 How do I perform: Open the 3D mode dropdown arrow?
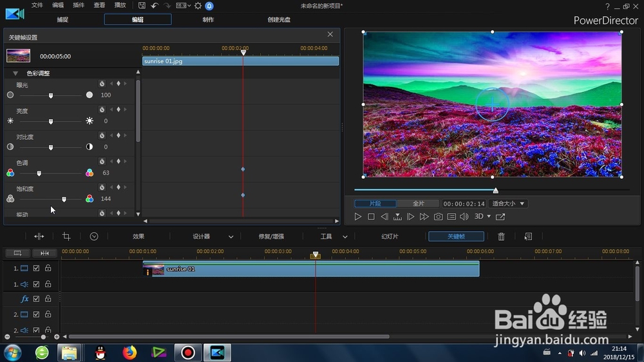pos(489,216)
